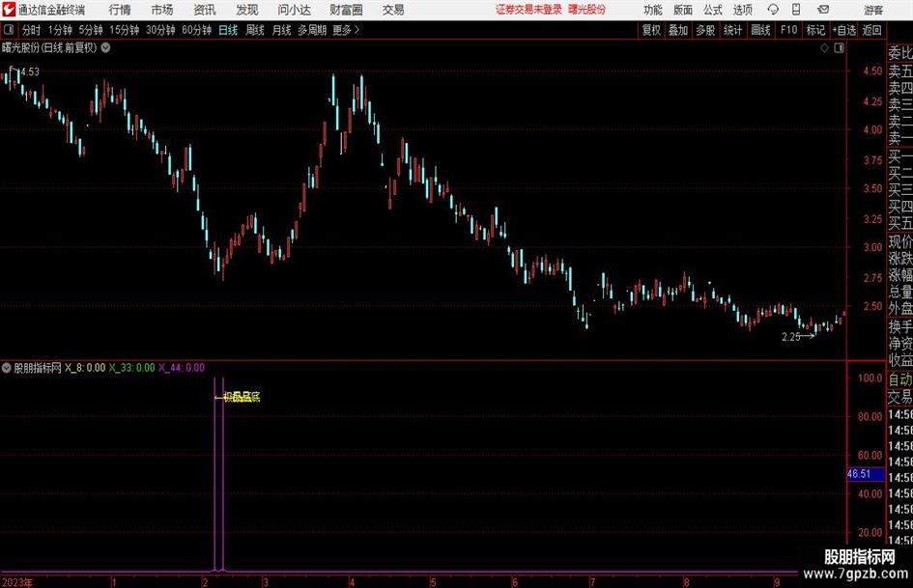The width and height of the screenshot is (913, 588).
Task: Click the 曙光股份(日线,前复权) chart title
Action: (x=49, y=47)
